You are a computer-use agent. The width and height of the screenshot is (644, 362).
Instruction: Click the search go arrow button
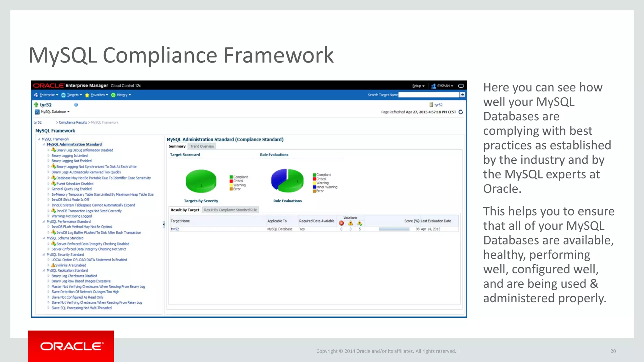point(462,95)
